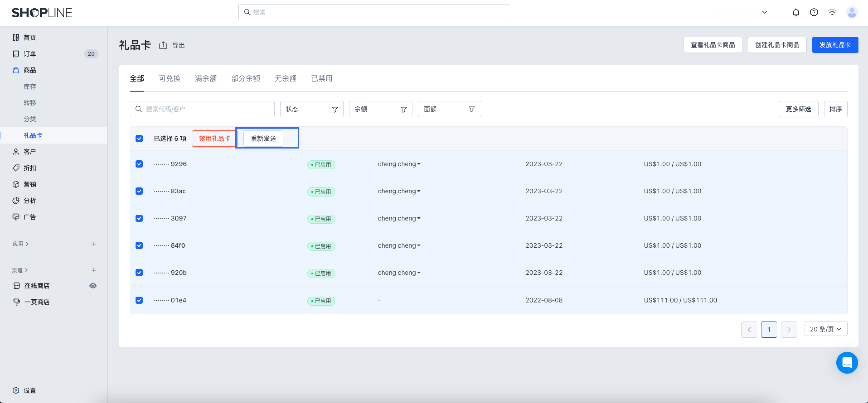Image resolution: width=868 pixels, height=403 pixels.
Task: Click the filter icon in 状态 filter
Action: (335, 109)
